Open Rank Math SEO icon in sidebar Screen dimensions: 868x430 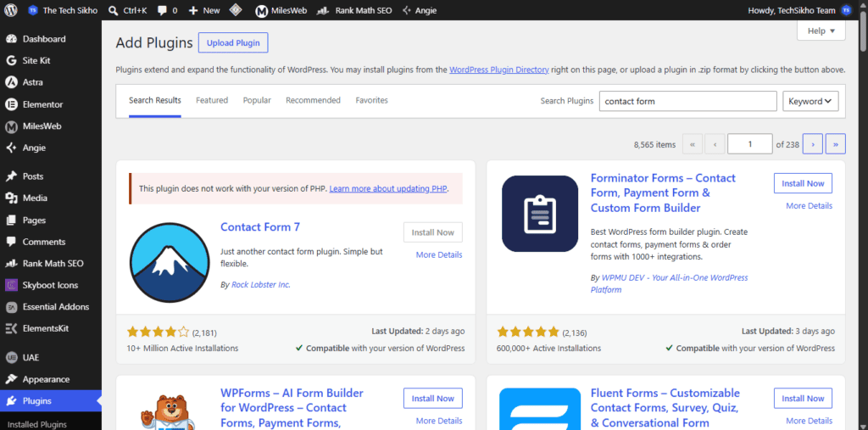pos(11,263)
